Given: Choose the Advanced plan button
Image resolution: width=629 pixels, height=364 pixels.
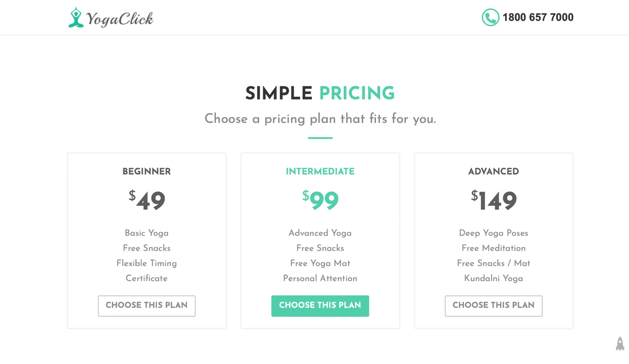Looking at the screenshot, I should coord(493,306).
